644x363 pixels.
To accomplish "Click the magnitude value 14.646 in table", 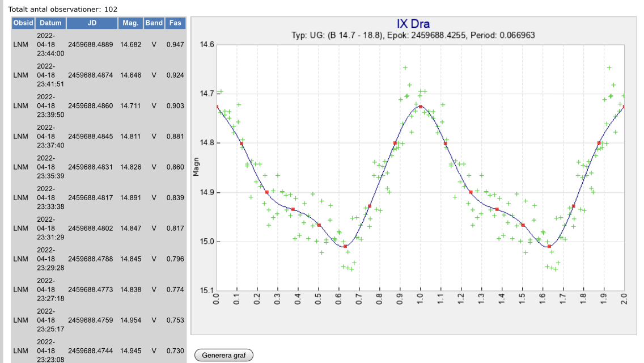I will click(x=130, y=75).
